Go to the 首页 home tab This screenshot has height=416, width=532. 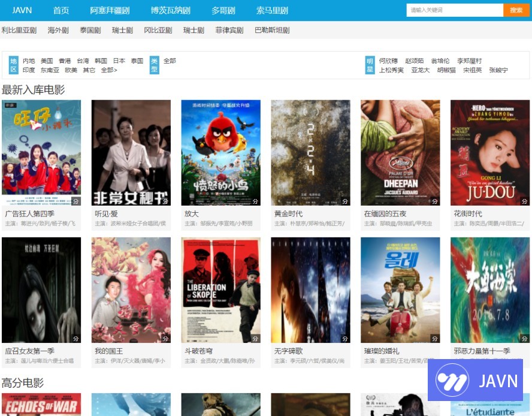(61, 10)
